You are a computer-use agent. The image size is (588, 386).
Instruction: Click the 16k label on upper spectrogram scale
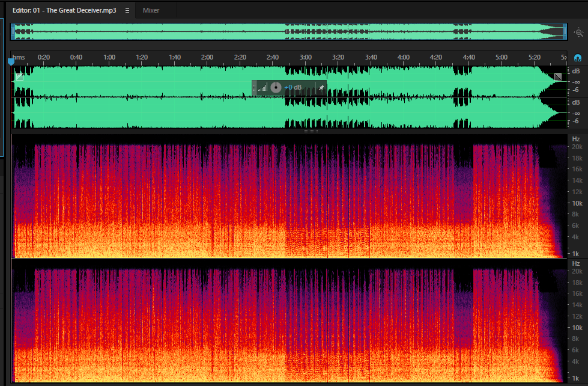[x=577, y=169]
